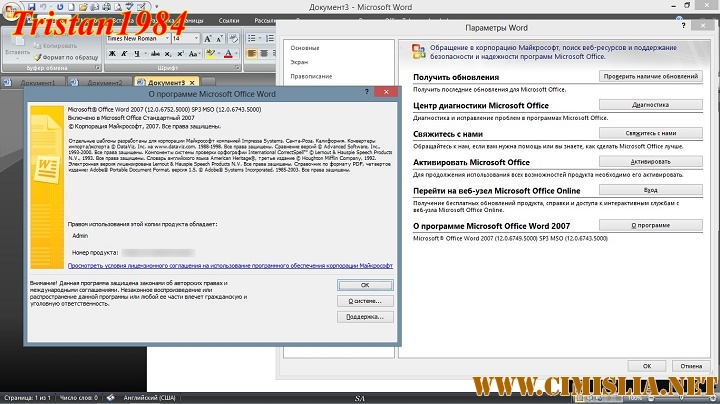Click the Save icon in quick access toolbar
This screenshot has height=404, width=720.
click(30, 6)
